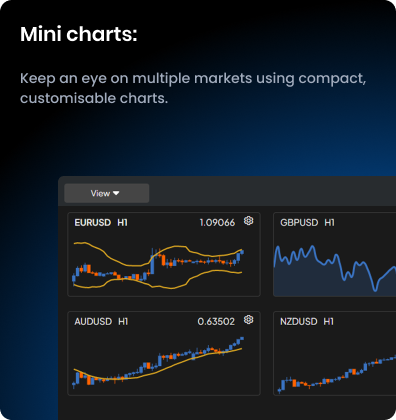Click the H1 timeframe next to NZDUSD

(x=328, y=322)
